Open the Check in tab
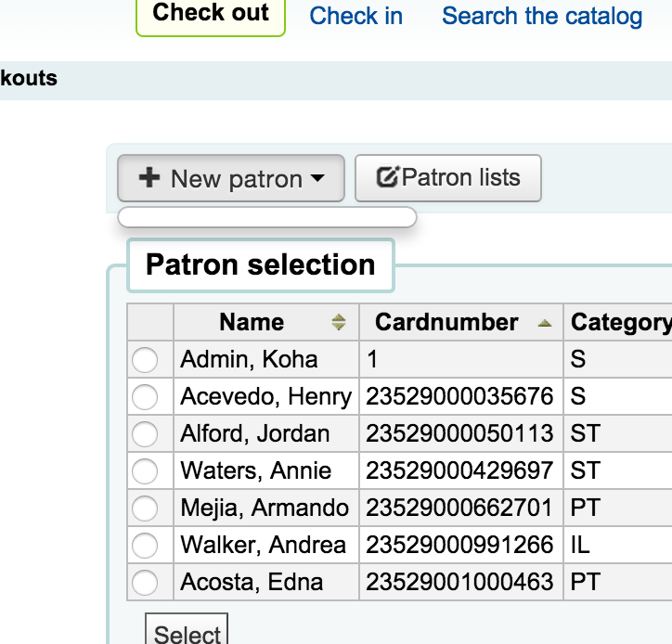672x644 pixels. click(x=355, y=16)
